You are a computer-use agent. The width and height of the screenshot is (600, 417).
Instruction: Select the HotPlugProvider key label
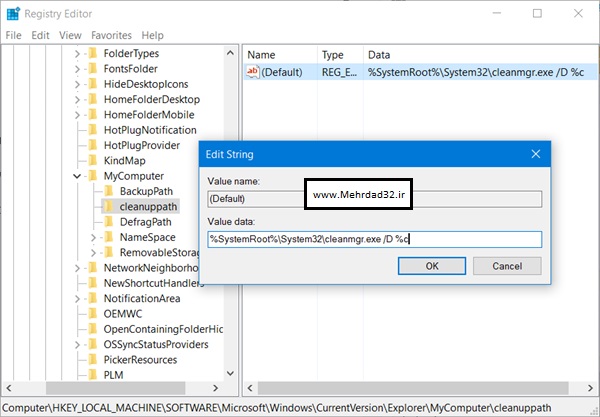click(x=142, y=145)
